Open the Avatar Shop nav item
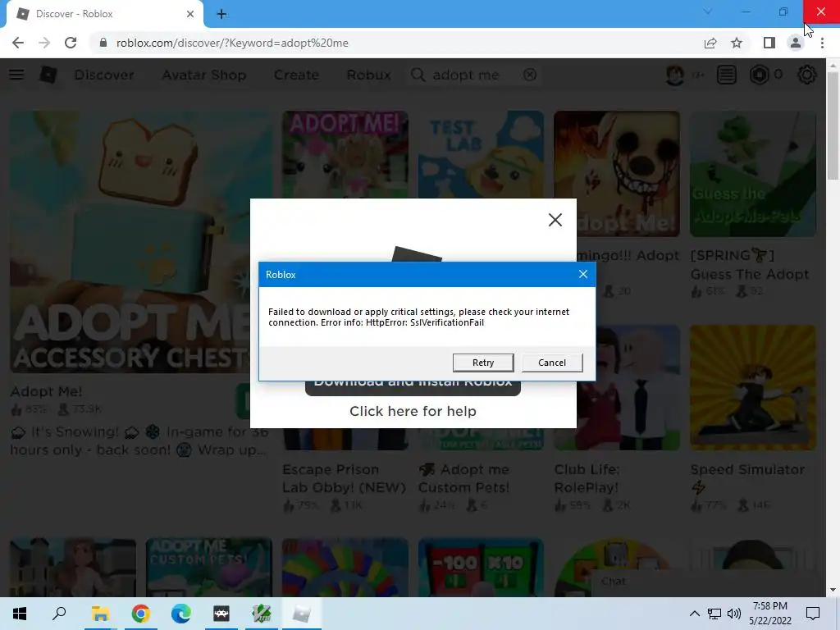Screen dimensions: 840x630 click(203, 75)
